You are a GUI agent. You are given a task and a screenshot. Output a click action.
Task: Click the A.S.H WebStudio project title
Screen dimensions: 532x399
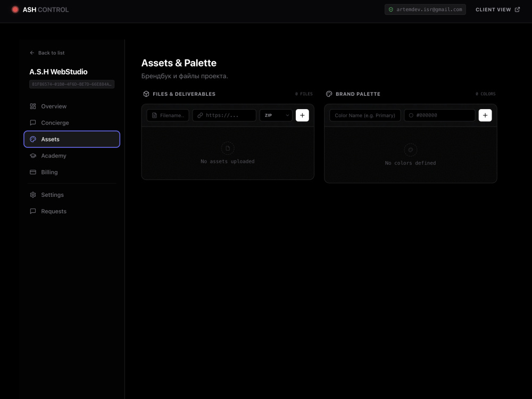click(x=59, y=72)
